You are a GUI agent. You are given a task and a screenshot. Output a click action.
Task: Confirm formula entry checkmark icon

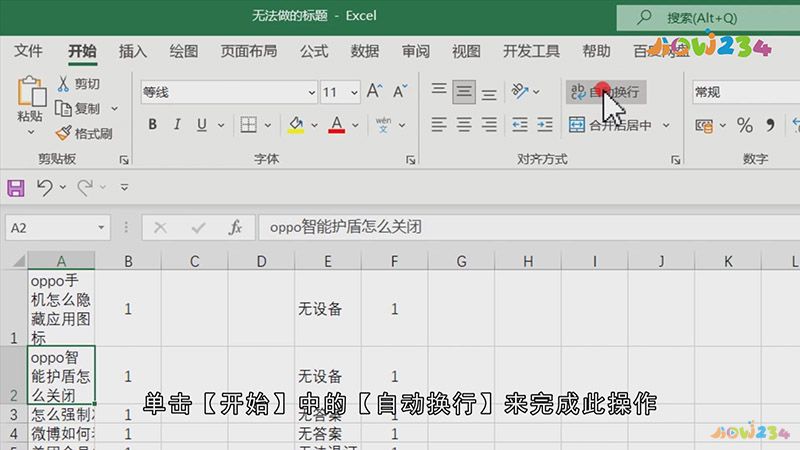click(x=198, y=228)
